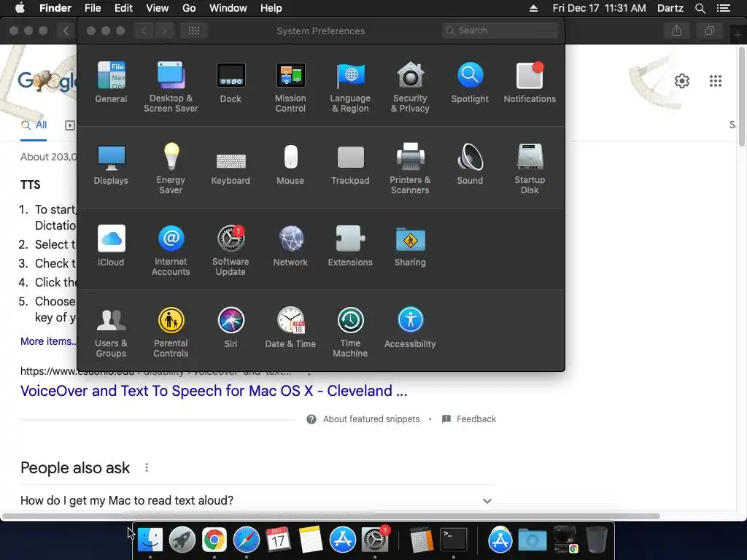Screen dimensions: 747x560
Task: Open Network preferences
Action: (290, 246)
